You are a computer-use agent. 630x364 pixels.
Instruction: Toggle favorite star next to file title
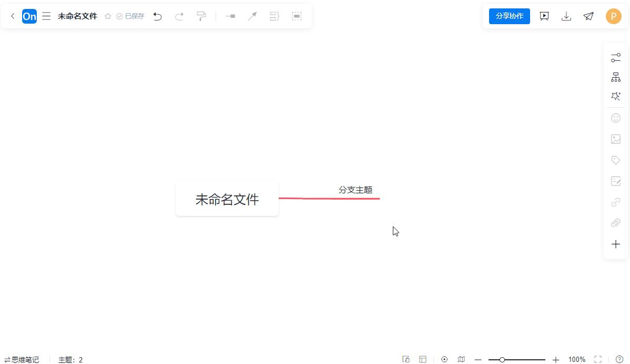tap(108, 16)
